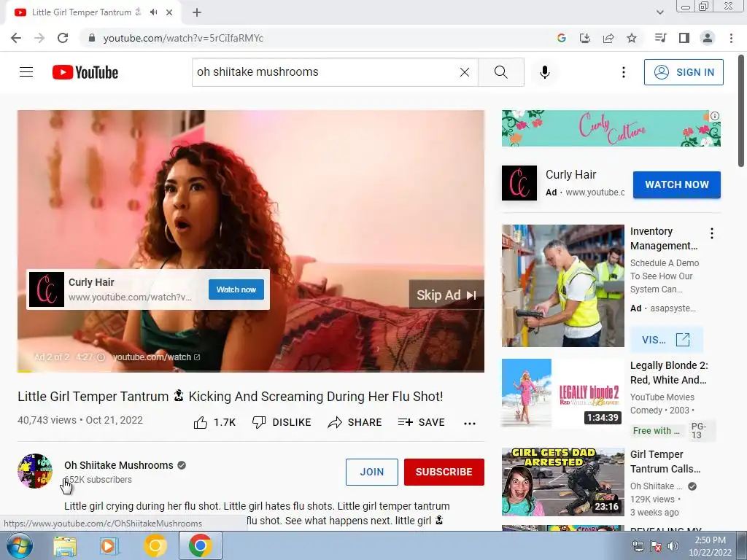The image size is (747, 560).
Task: Open Windows Start menu
Action: click(x=19, y=545)
